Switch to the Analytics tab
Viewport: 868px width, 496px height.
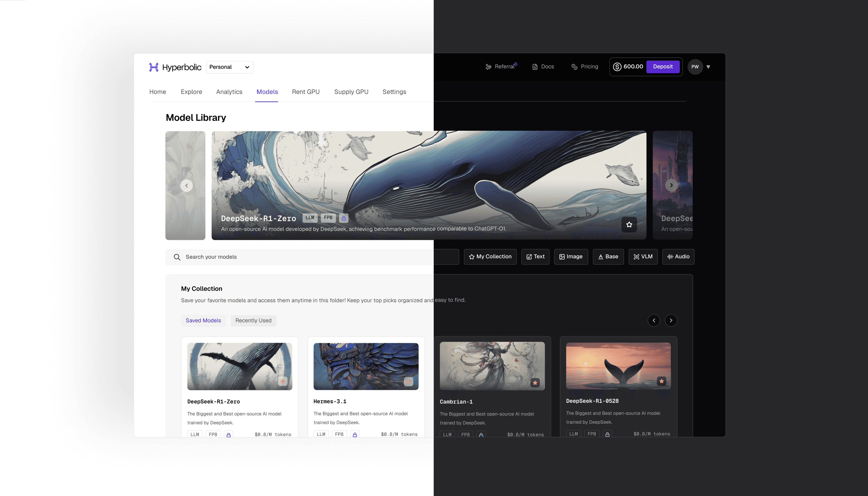point(229,92)
